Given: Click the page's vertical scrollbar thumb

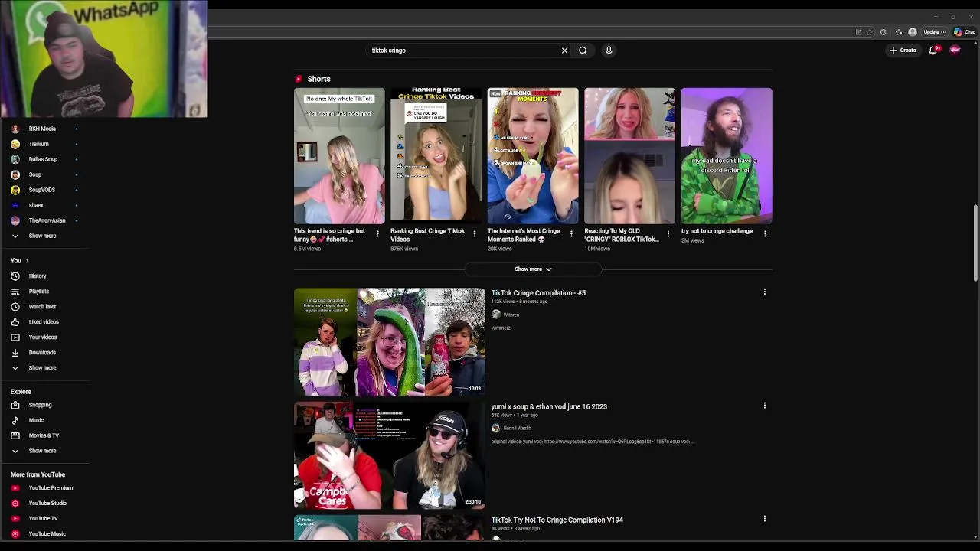Looking at the screenshot, I should [x=975, y=243].
